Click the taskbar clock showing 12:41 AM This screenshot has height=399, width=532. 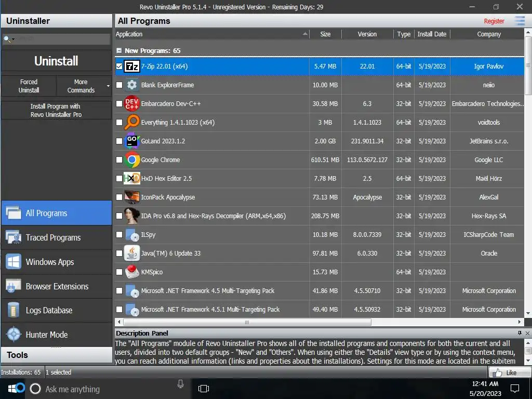[x=485, y=389]
